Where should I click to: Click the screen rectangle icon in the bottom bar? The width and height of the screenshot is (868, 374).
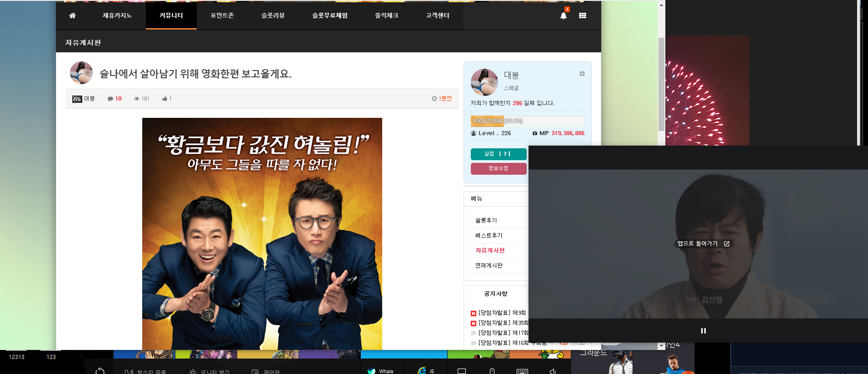click(x=462, y=371)
